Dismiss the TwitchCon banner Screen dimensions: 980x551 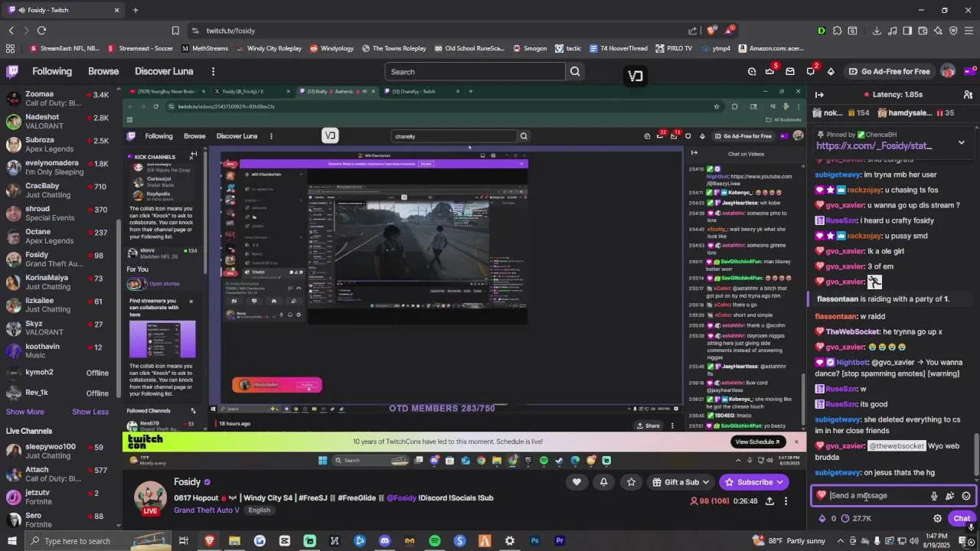(x=796, y=442)
